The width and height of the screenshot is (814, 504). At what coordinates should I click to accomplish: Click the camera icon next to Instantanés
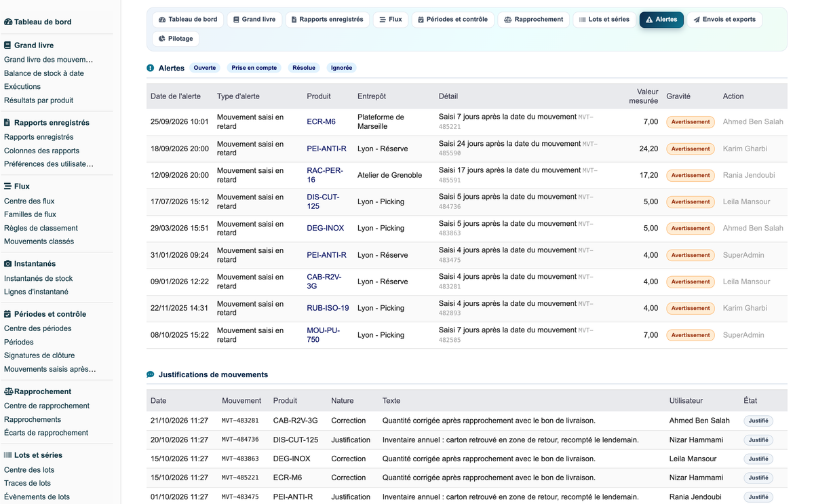7,263
